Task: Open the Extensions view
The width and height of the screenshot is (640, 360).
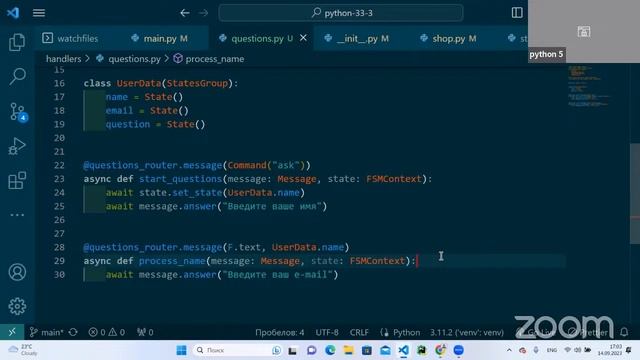Action: point(17,180)
